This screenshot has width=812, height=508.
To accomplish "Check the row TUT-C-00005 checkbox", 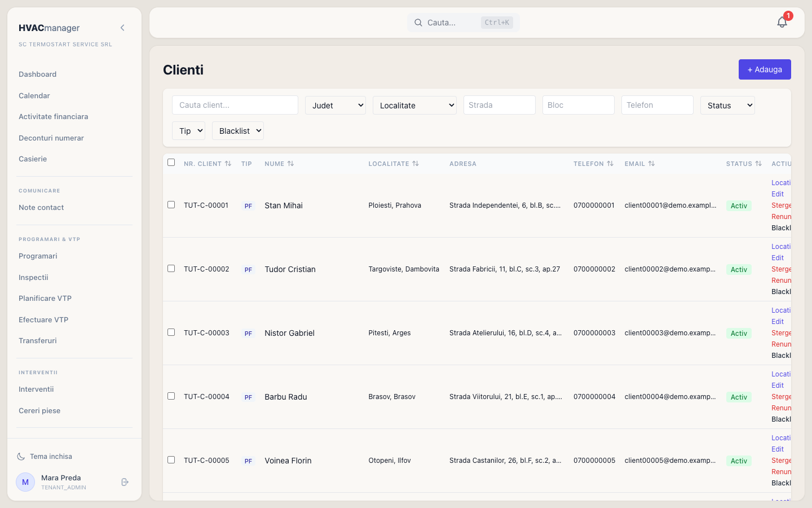I will [171, 460].
